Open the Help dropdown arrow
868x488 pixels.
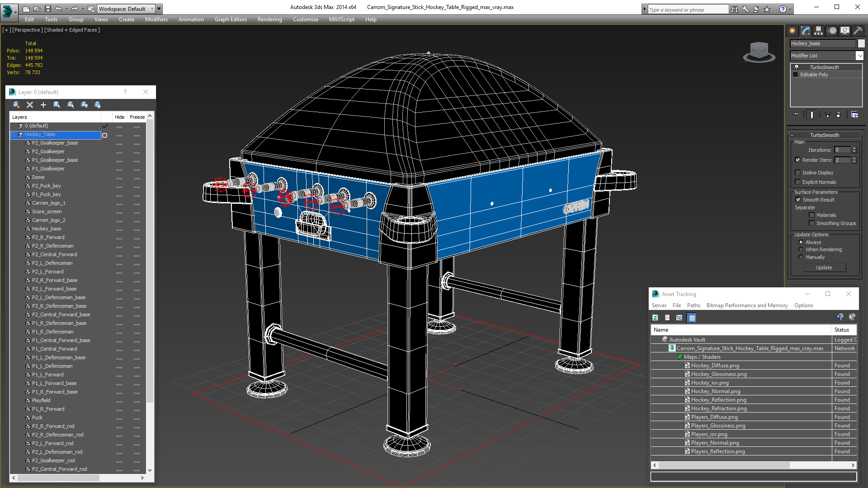(790, 9)
